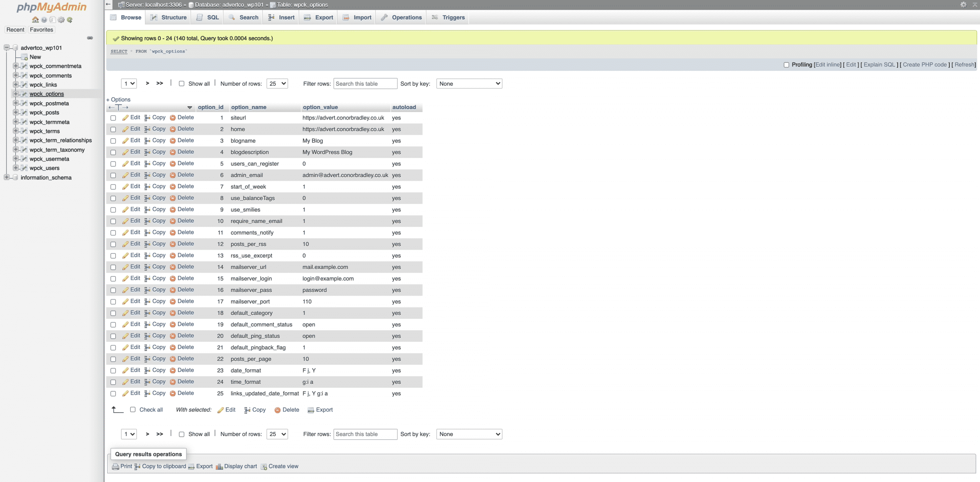
Task: Open the wpck_postmeta table in the tree
Action: 49,103
